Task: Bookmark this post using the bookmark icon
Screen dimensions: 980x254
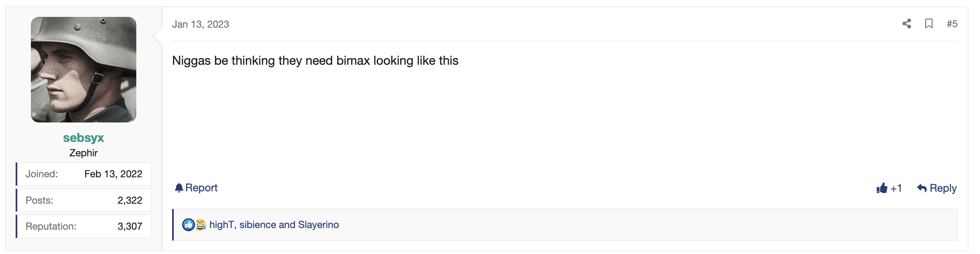Action: 929,24
